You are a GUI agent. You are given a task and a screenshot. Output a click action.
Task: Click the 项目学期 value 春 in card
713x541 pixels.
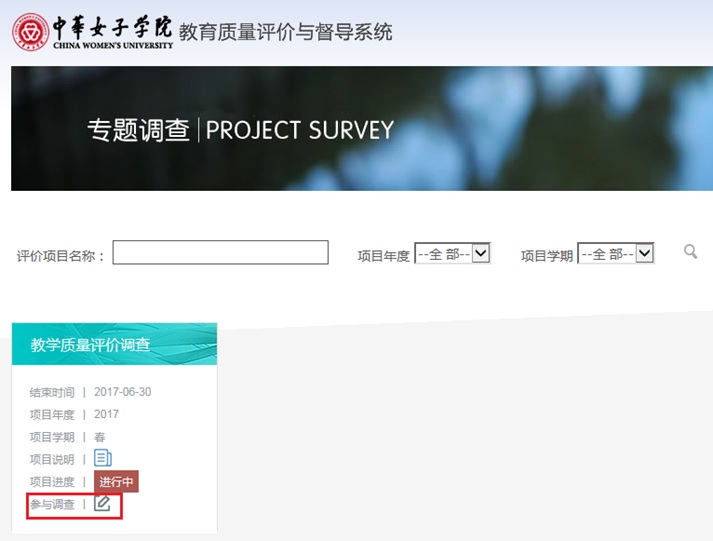click(x=100, y=437)
